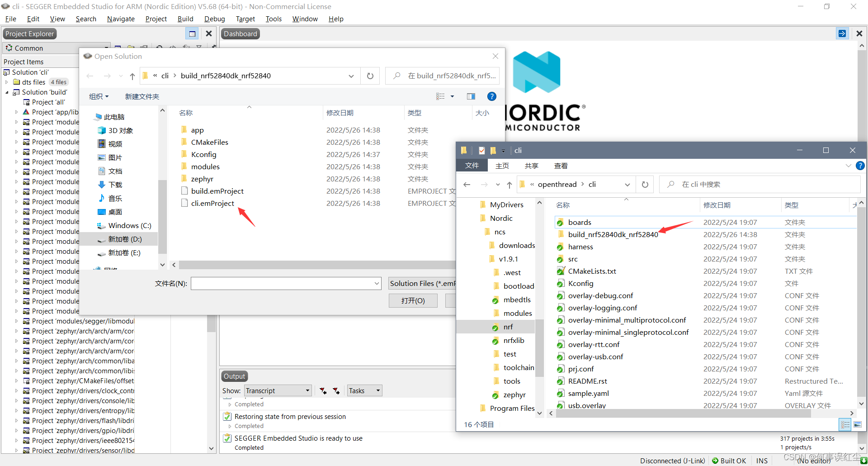
Task: Switch the cli Explorer to large icons view
Action: click(x=858, y=424)
